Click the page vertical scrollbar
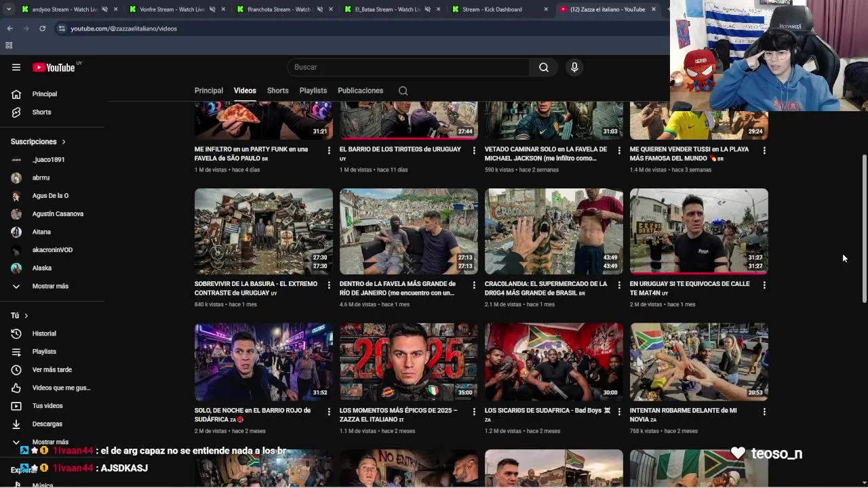 [x=864, y=228]
